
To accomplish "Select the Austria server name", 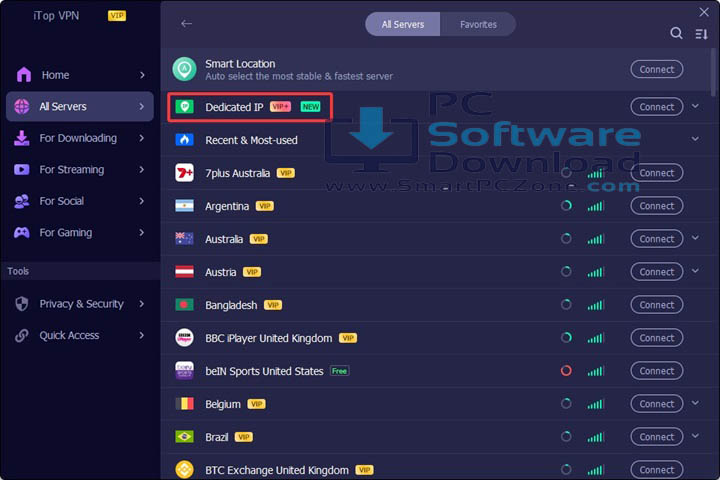I will 220,272.
